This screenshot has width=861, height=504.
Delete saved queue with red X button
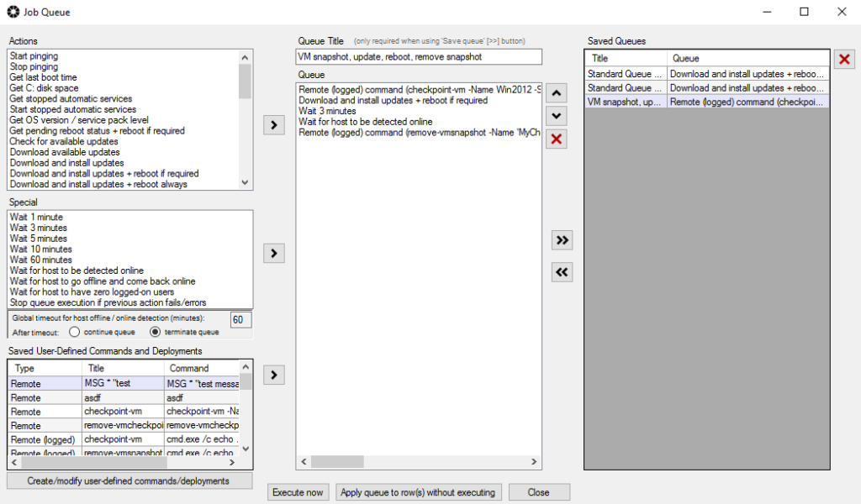(x=844, y=59)
